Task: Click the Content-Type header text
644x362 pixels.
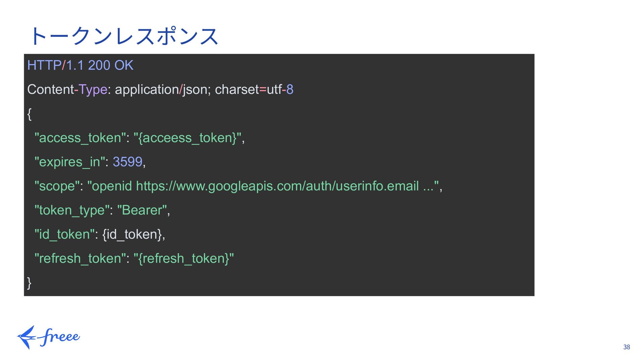Action: (x=67, y=89)
